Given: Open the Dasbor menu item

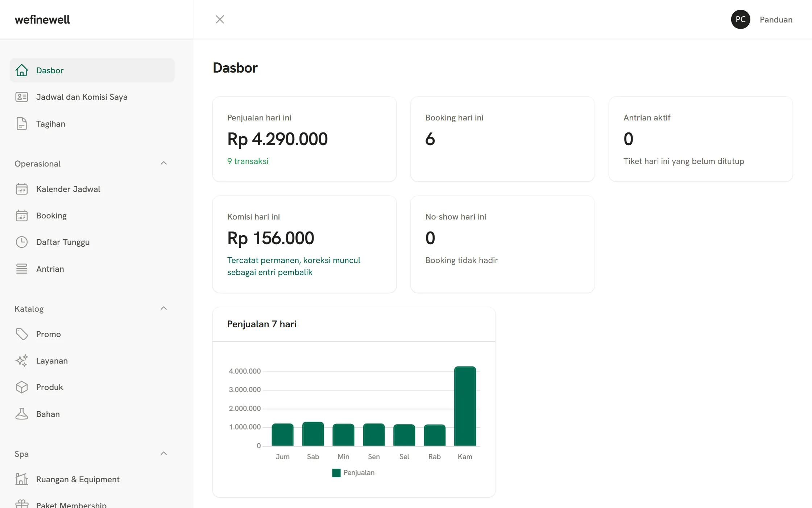Looking at the screenshot, I should point(92,70).
